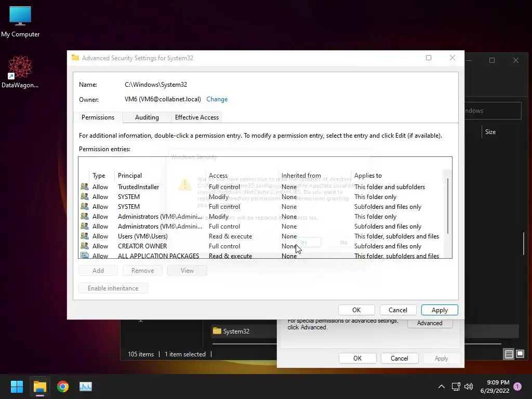Click OK in the properties dialog behind
532x399 pixels.
click(357, 358)
